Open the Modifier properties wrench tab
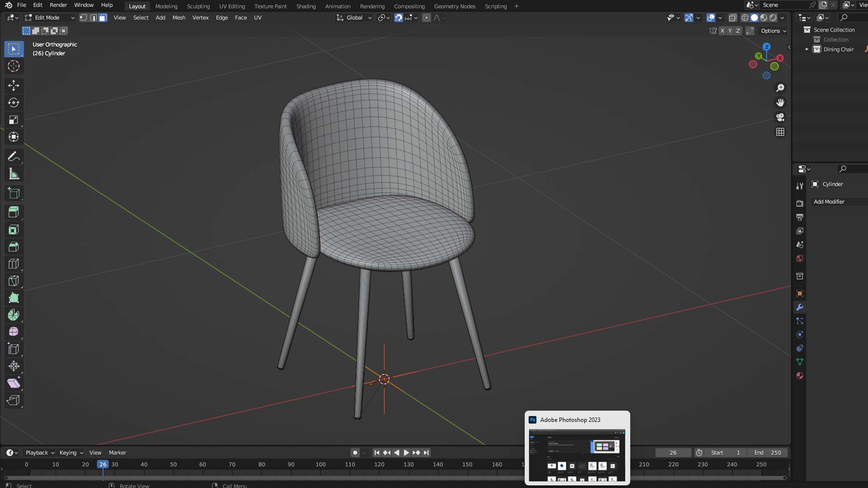868x488 pixels. click(800, 308)
